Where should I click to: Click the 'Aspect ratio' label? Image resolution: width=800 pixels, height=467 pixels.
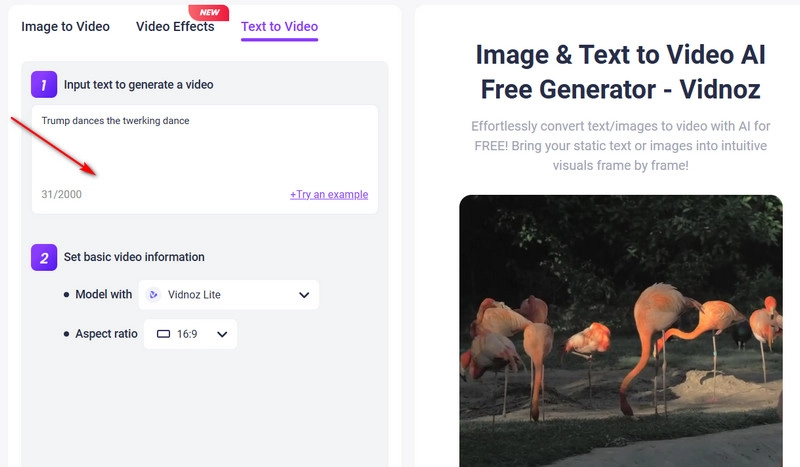click(107, 334)
